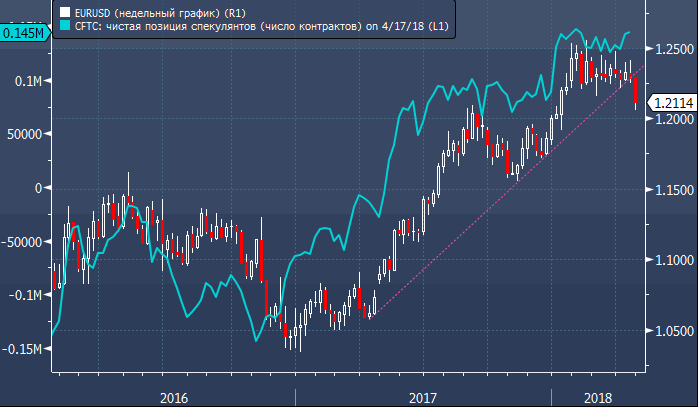Image resolution: width=698 pixels, height=407 pixels.
Task: Click the 1.1000 right axis label
Action: 670,260
